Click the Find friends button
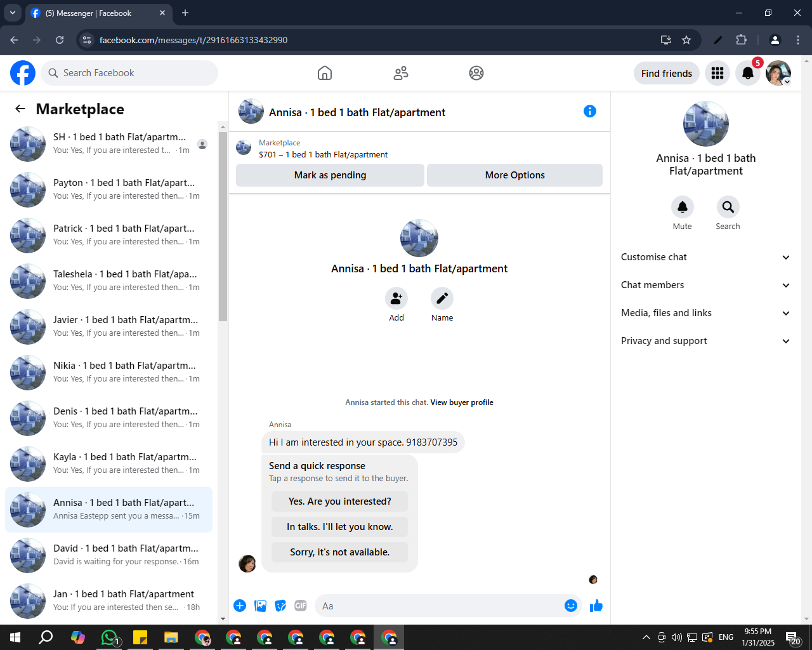812x650 pixels. (667, 73)
